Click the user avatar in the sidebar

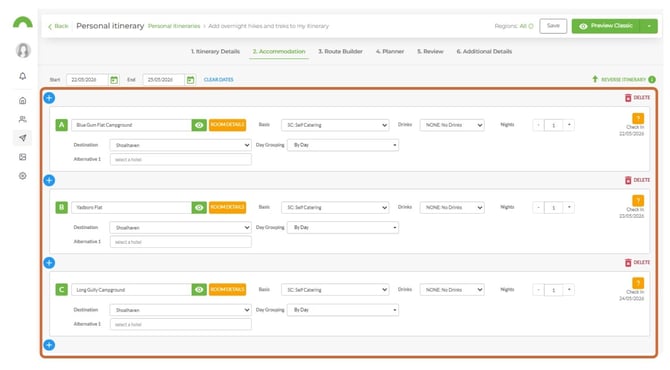click(x=23, y=50)
